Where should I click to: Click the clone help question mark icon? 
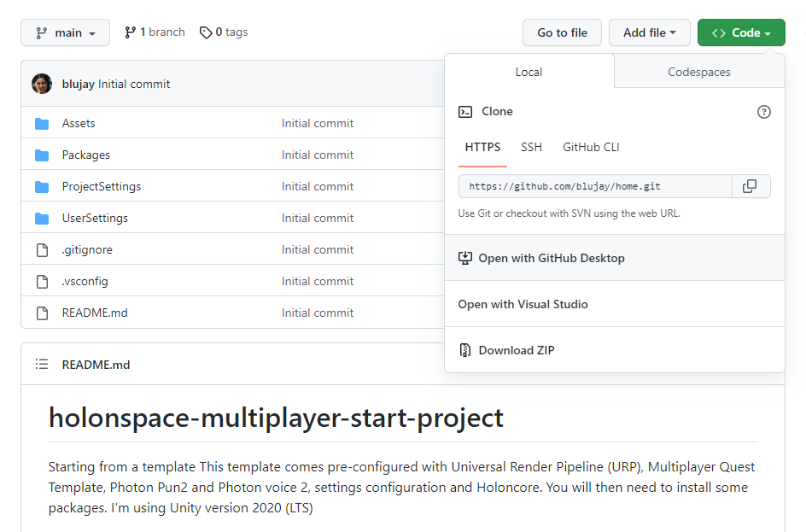pyautogui.click(x=764, y=112)
